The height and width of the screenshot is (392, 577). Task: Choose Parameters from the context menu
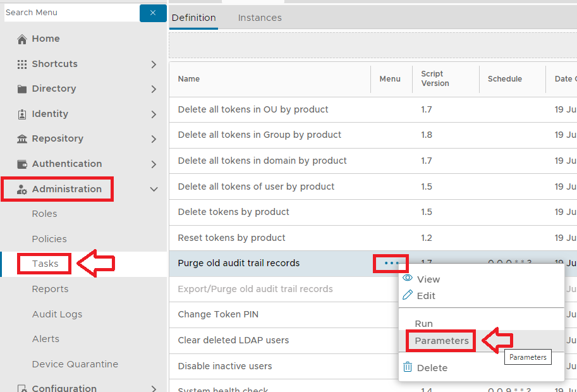[442, 341]
